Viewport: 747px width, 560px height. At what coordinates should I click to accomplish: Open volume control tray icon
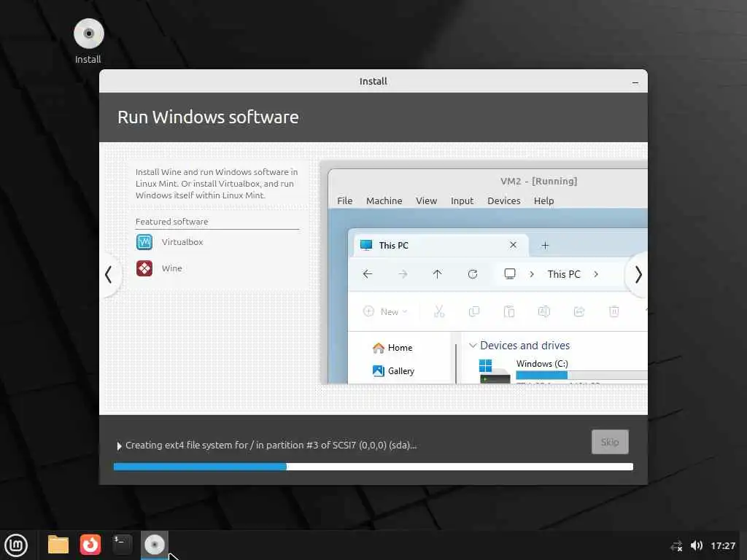697,545
